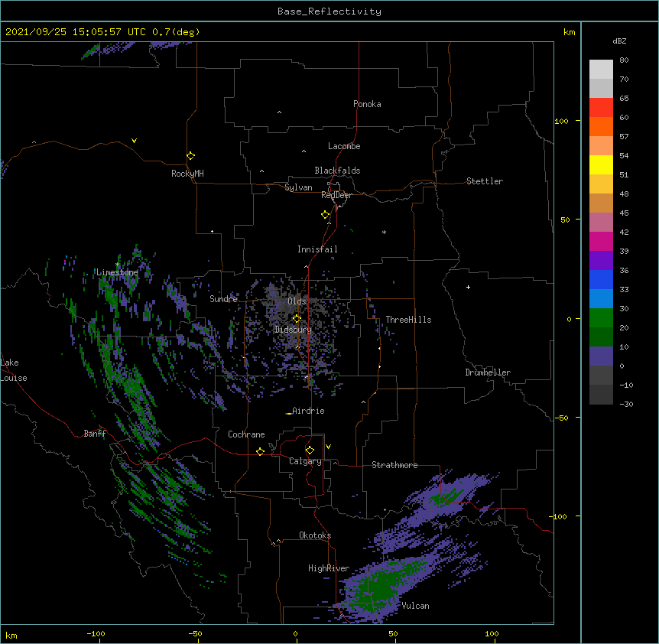
Task: Click the 2021/09/25 15:05:57 UTC timestamp
Action: 76,32
